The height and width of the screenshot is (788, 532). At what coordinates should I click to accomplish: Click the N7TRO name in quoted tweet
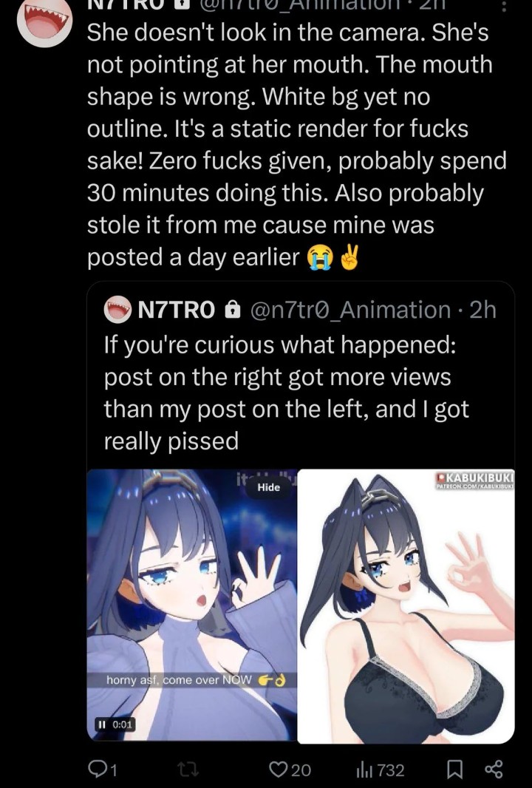[x=177, y=310]
